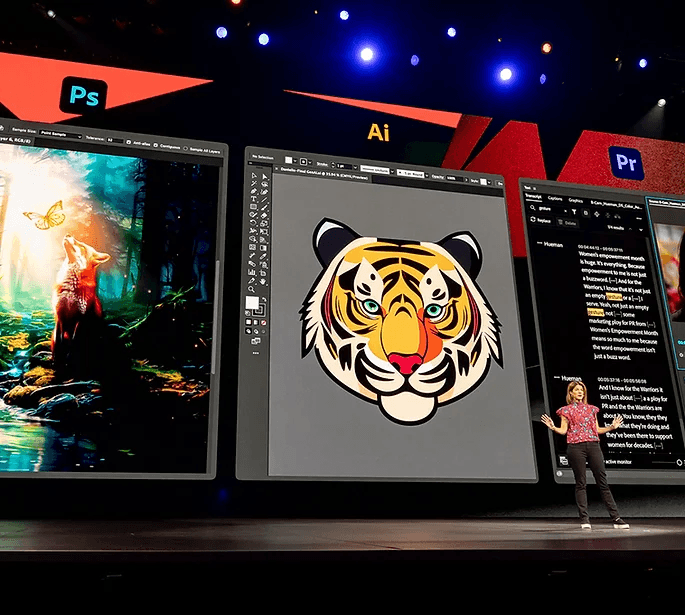Click the Stroke swatch in Illustrator toolbar
This screenshot has height=615, width=685.
(x=259, y=311)
